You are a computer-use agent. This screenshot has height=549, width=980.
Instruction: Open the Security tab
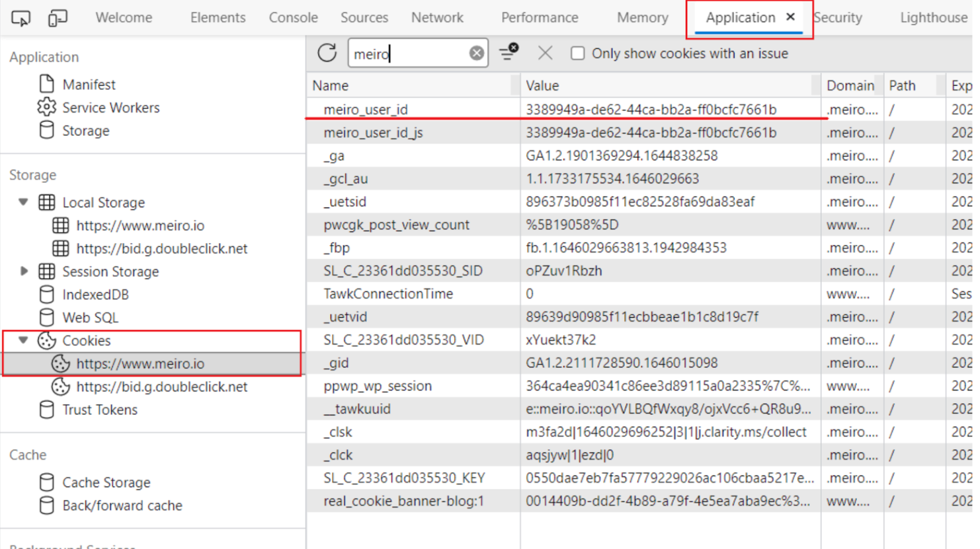[x=838, y=18]
